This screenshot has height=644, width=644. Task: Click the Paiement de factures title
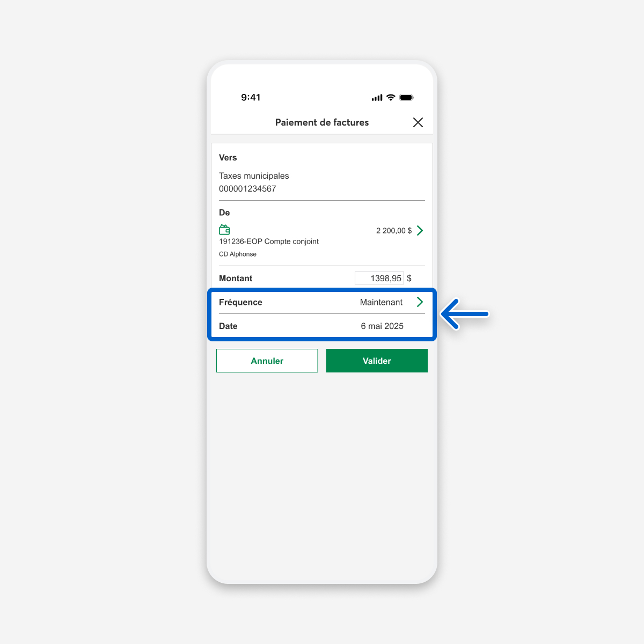pyautogui.click(x=322, y=122)
